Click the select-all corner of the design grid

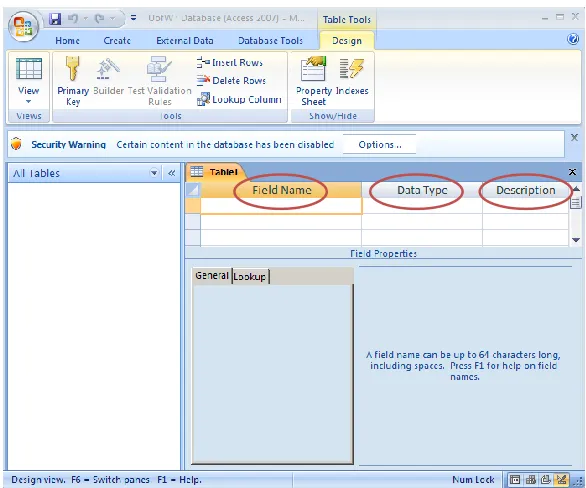point(193,190)
